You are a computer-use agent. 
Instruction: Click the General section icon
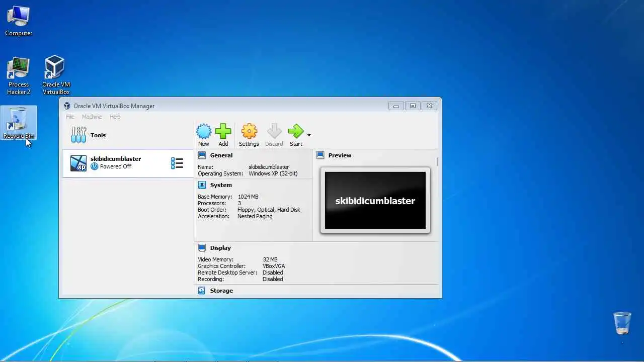(202, 155)
